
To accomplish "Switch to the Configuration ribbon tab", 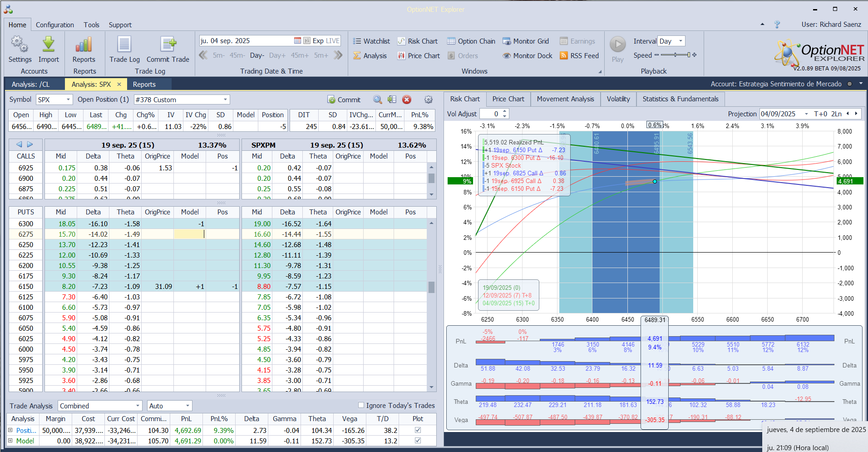I will 55,25.
